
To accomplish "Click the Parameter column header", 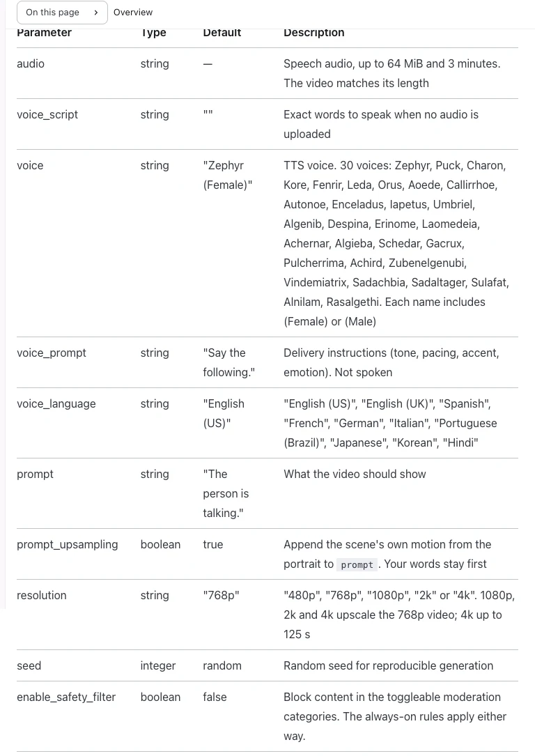I will [45, 33].
